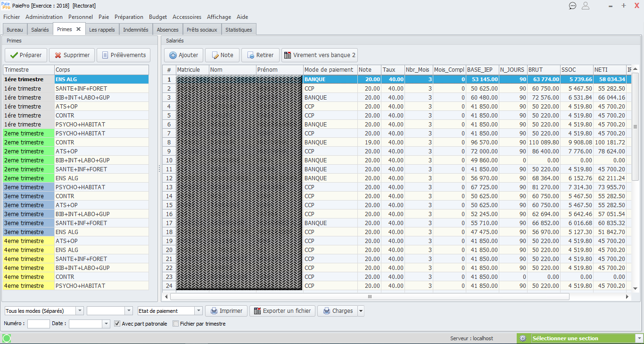Open the Prélèvements list
644x344 pixels.
[124, 55]
